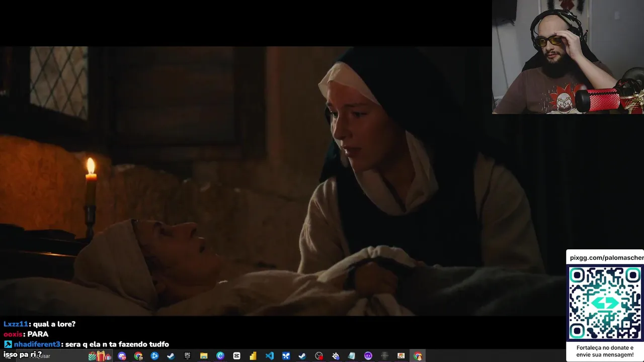Click chat username ooxis

click(13, 334)
